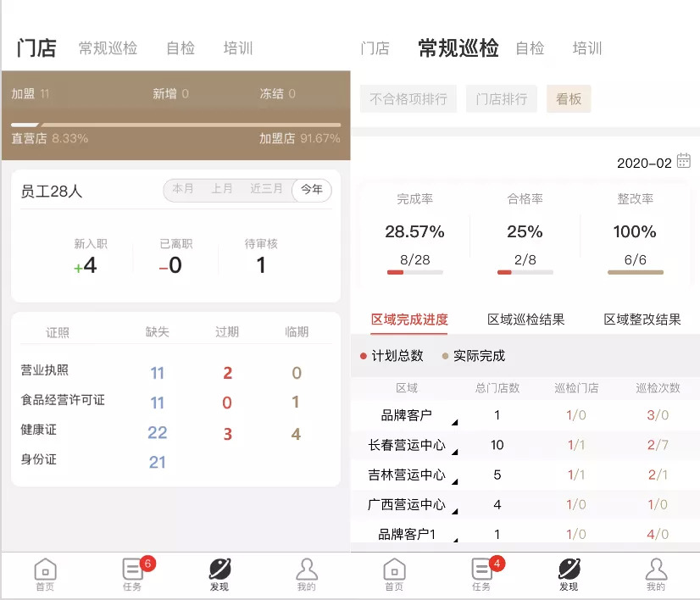
Task: Switch to the 区域整改结果 tab
Action: [642, 319]
